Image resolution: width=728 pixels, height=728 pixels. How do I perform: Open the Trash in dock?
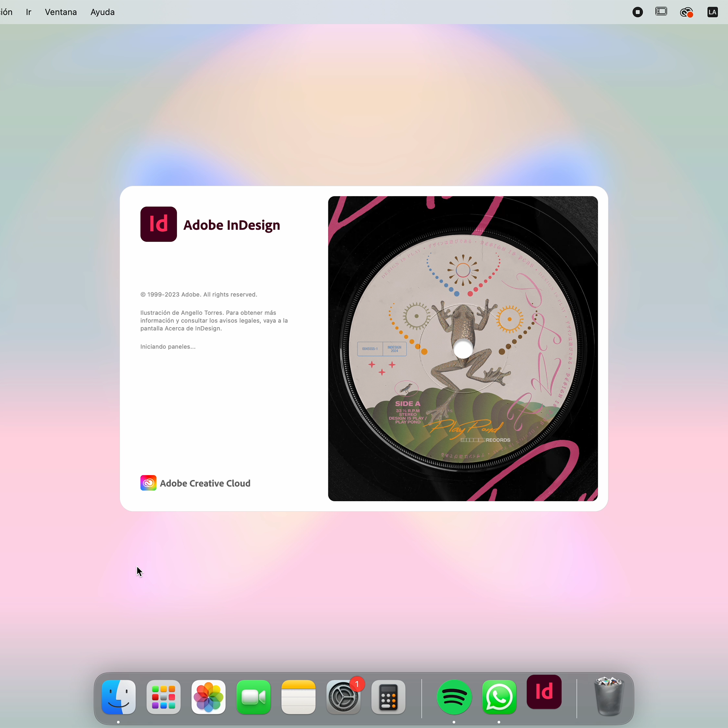coord(609,696)
